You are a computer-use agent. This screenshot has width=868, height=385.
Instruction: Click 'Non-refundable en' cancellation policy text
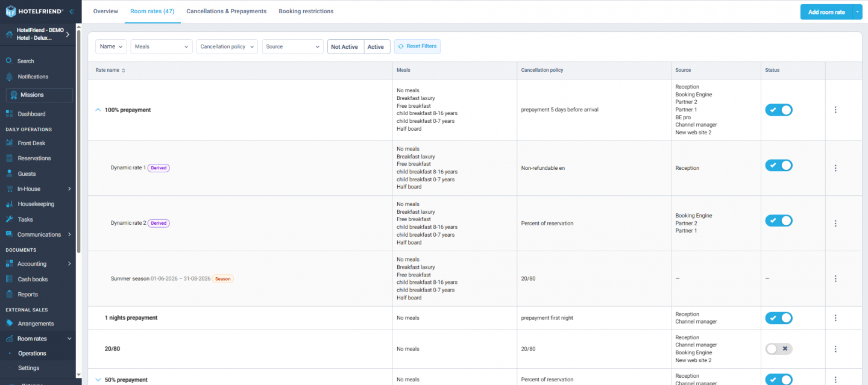pos(542,168)
